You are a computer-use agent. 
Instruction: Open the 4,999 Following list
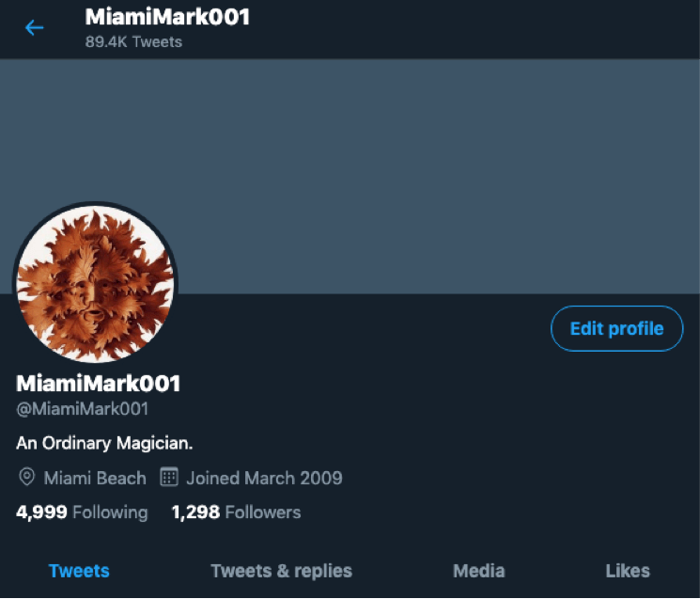pos(82,512)
